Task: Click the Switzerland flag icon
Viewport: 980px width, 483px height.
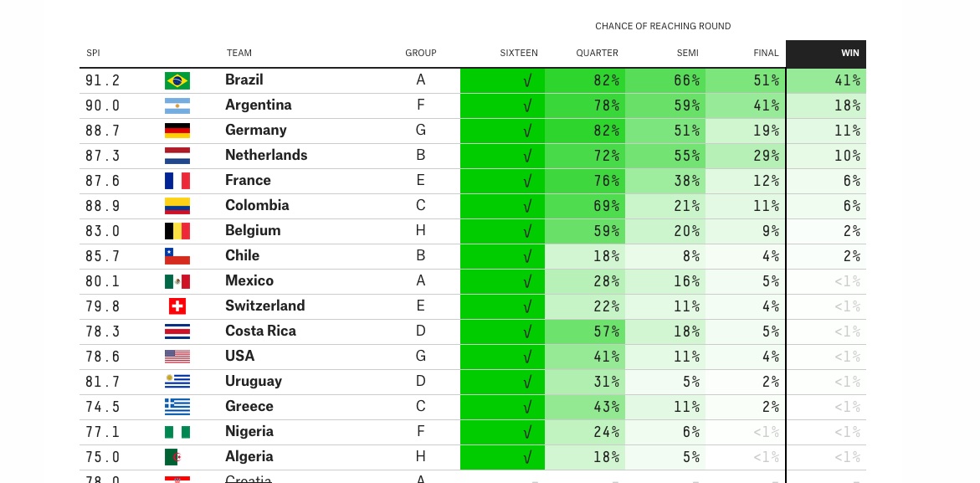Action: 177,306
